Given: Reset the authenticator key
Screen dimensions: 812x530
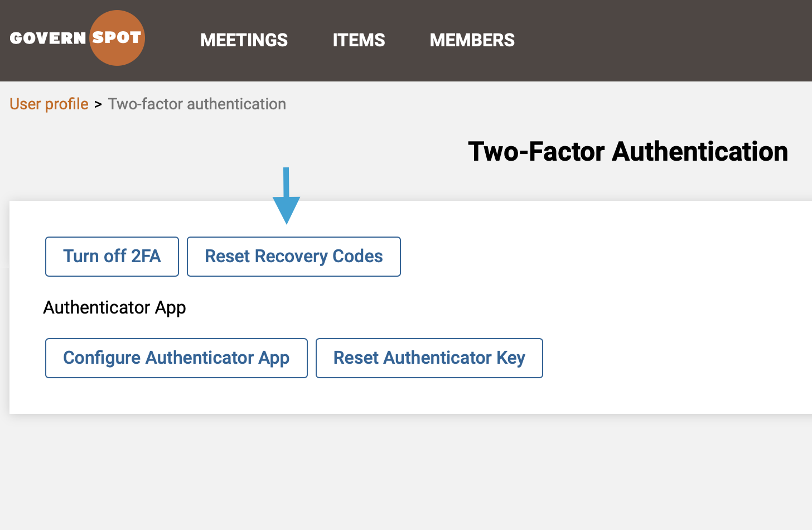Looking at the screenshot, I should click(429, 358).
